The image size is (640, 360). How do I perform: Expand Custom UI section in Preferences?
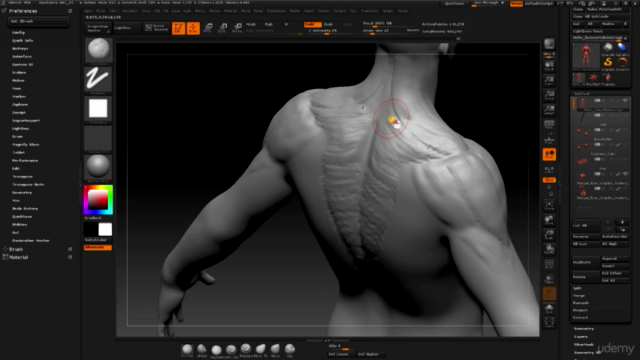point(22,64)
